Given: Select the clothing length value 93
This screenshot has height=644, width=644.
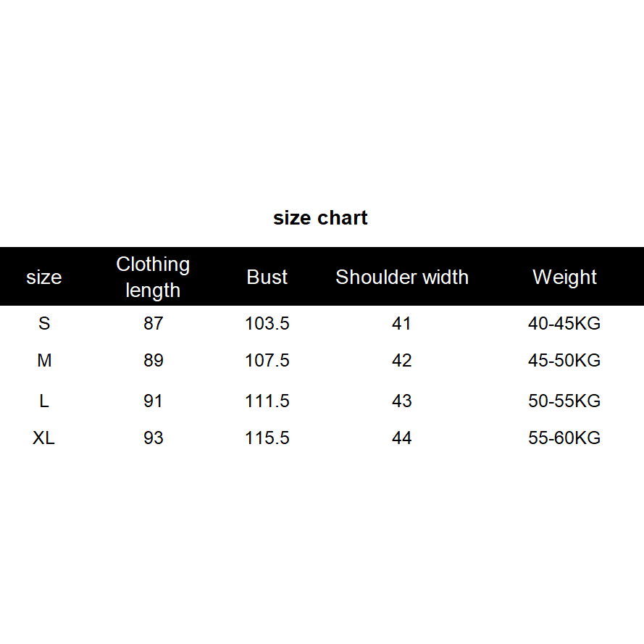Looking at the screenshot, I should click(x=153, y=438).
